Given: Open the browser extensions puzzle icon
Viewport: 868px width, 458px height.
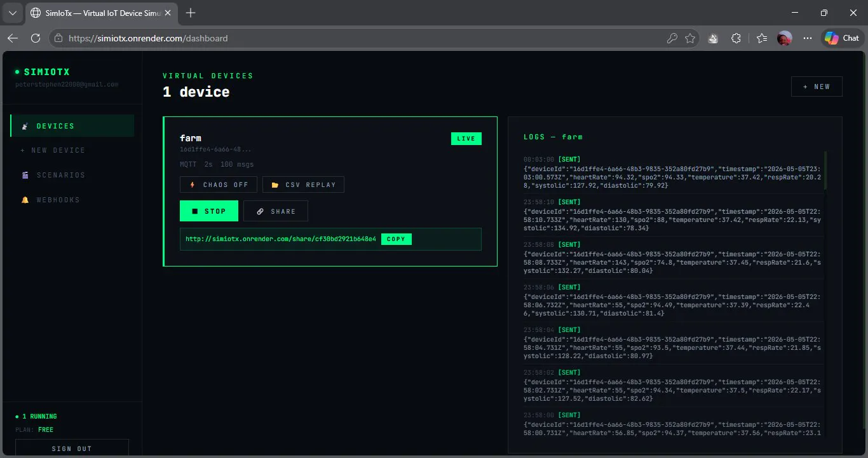Looking at the screenshot, I should pos(736,38).
